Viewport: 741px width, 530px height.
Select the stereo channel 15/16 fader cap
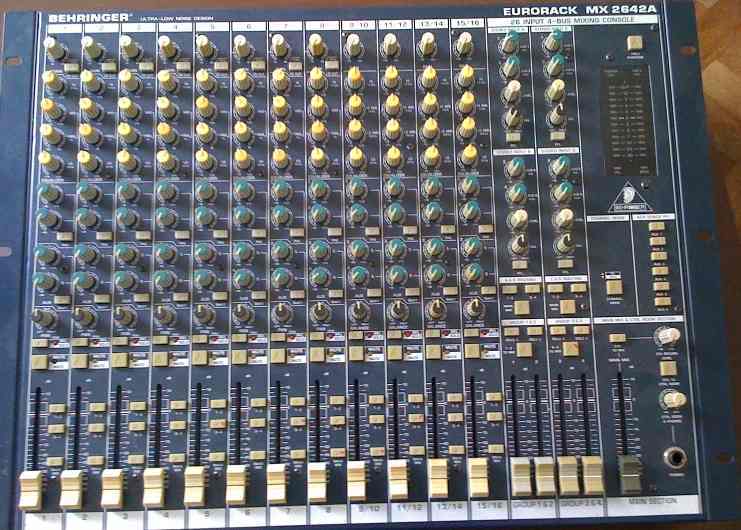coord(478,477)
